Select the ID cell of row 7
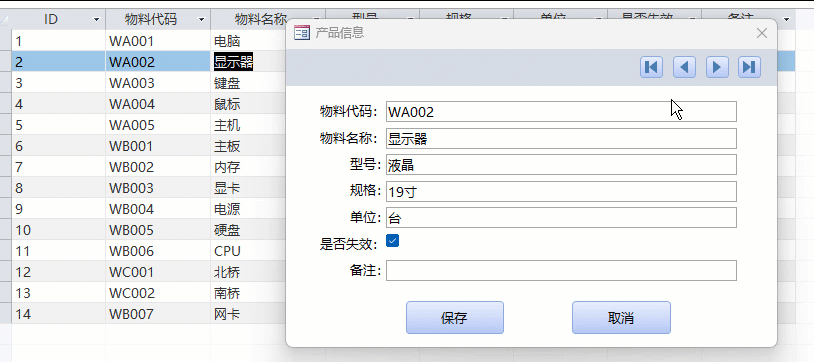The width and height of the screenshot is (814, 362). pos(58,167)
